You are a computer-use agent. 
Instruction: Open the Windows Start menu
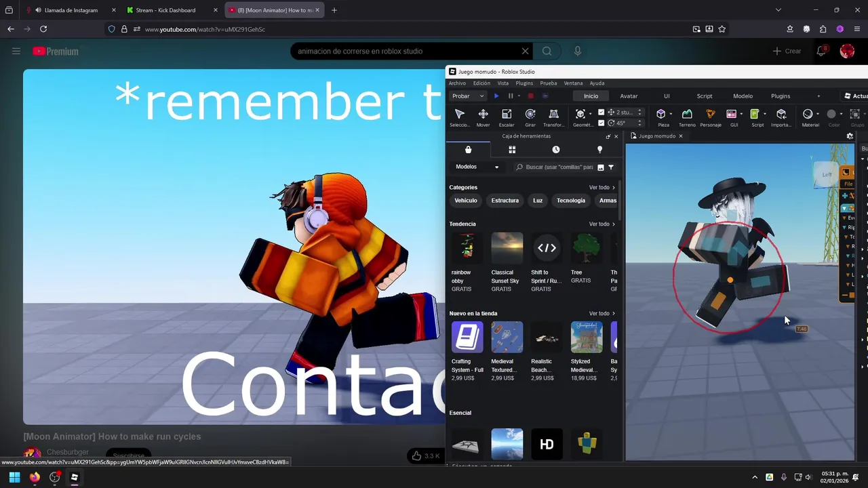coord(14,477)
